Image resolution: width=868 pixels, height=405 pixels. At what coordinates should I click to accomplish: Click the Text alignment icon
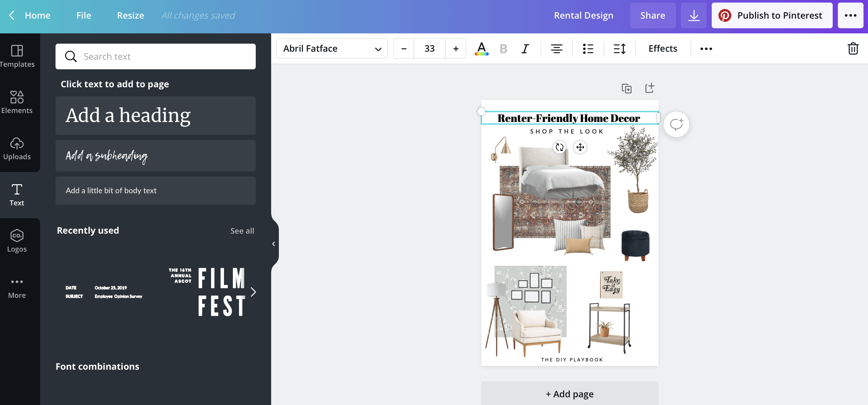(x=555, y=48)
